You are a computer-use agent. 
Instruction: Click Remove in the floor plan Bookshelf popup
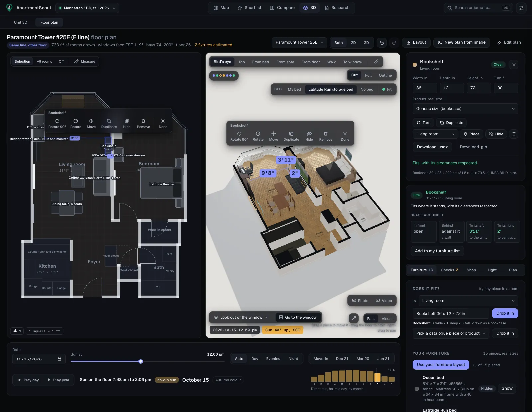(x=143, y=123)
